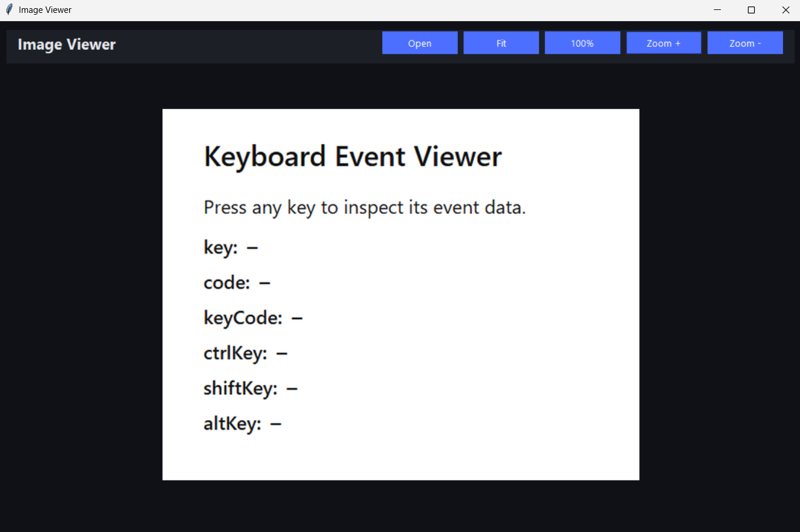
Task: Click the Open button
Action: [x=420, y=43]
